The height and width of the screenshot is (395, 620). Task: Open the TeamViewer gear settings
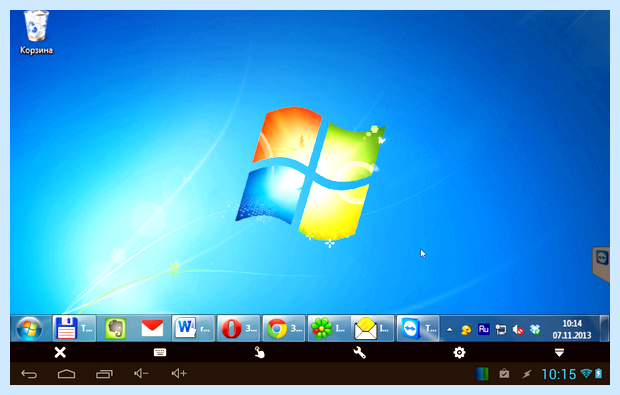459,352
